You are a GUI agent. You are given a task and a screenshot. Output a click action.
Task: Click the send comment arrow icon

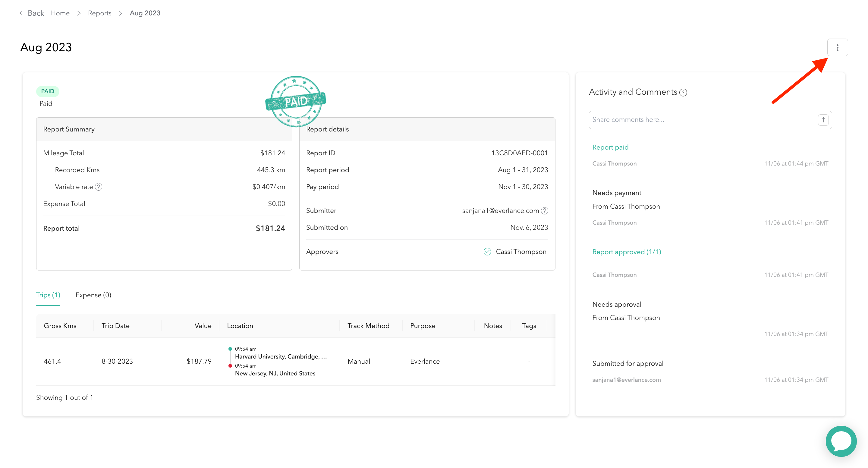823,120
